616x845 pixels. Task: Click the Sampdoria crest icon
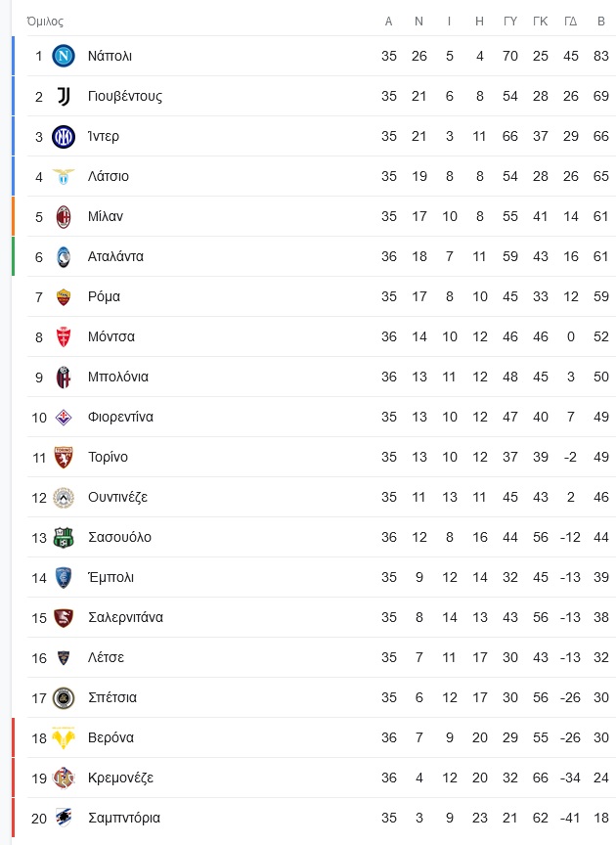click(63, 818)
